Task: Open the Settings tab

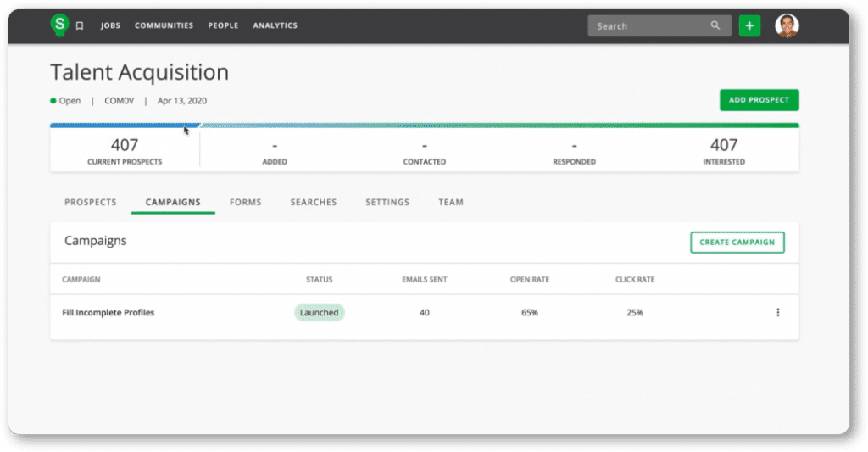Action: click(x=387, y=203)
